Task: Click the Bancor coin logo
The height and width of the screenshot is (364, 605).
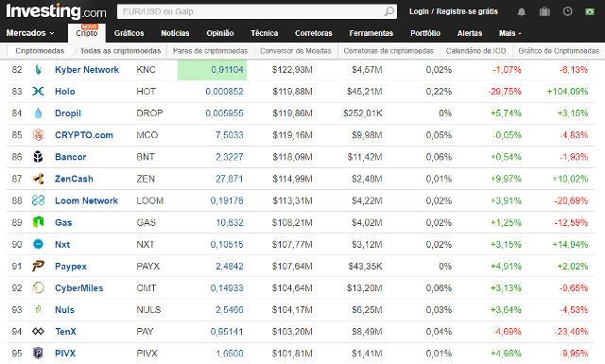Action: tap(38, 157)
